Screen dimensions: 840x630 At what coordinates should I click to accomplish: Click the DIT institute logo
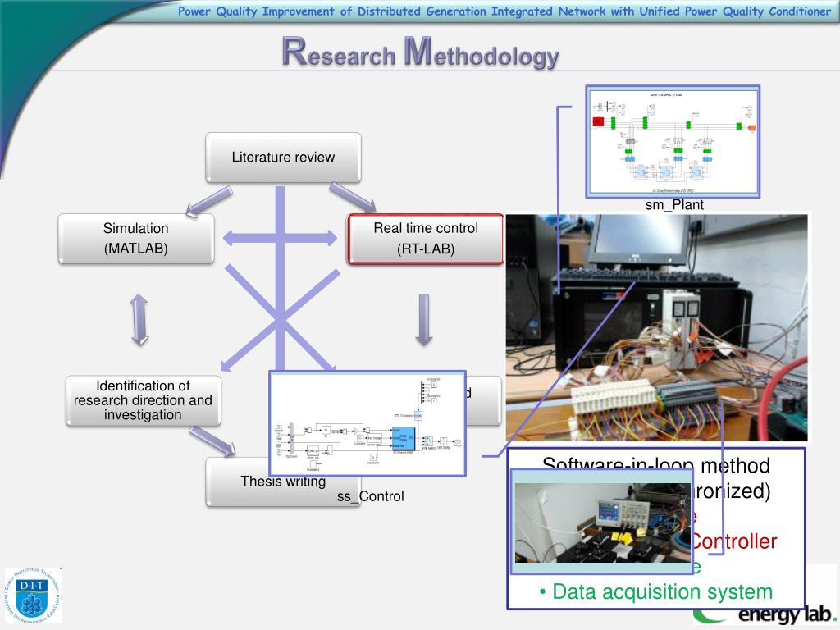(x=33, y=596)
